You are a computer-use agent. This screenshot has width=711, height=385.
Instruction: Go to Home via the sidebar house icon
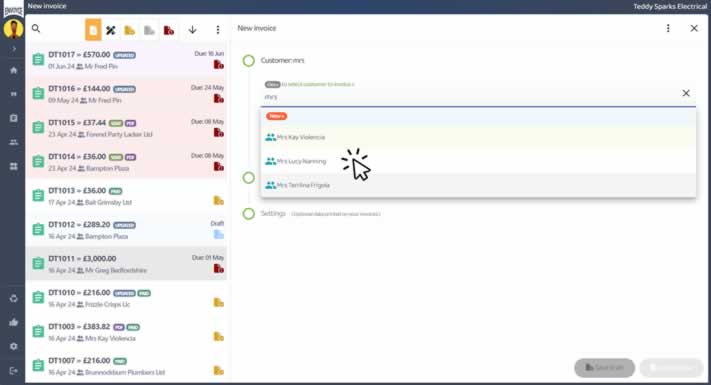(14, 70)
